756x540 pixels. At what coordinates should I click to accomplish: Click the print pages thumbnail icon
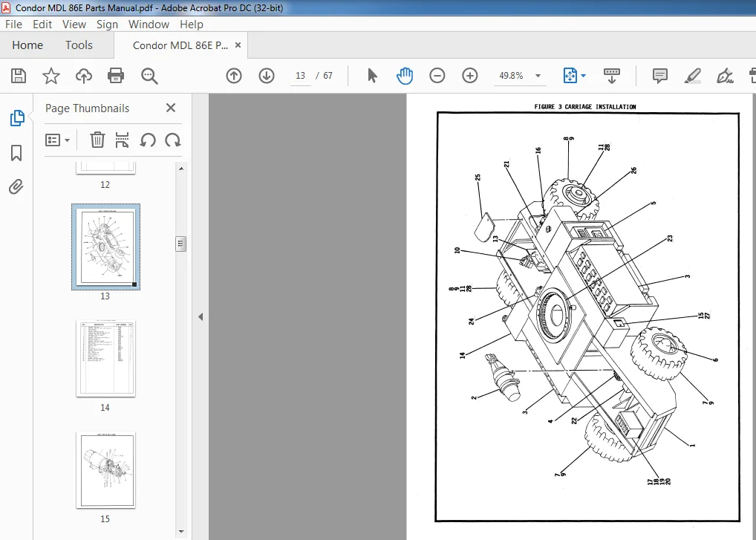click(122, 140)
